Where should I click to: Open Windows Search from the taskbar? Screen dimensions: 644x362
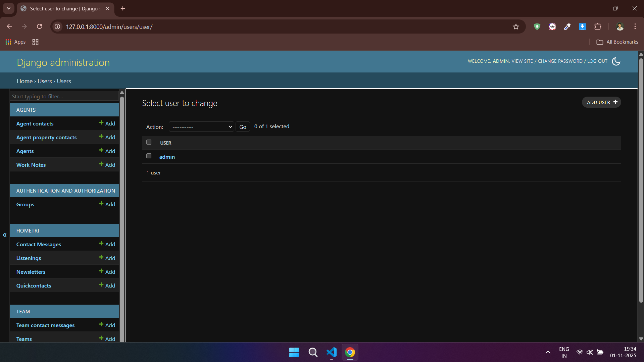pos(313,352)
